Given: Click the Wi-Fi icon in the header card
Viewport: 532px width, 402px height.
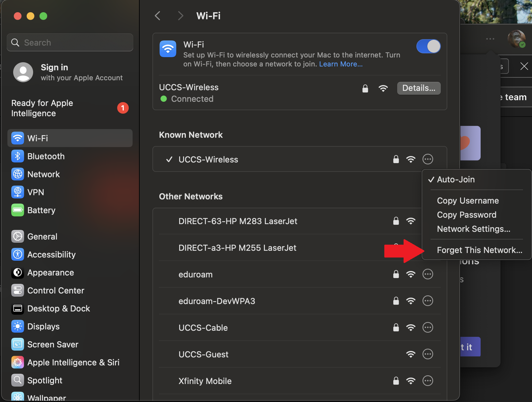Looking at the screenshot, I should click(x=168, y=49).
